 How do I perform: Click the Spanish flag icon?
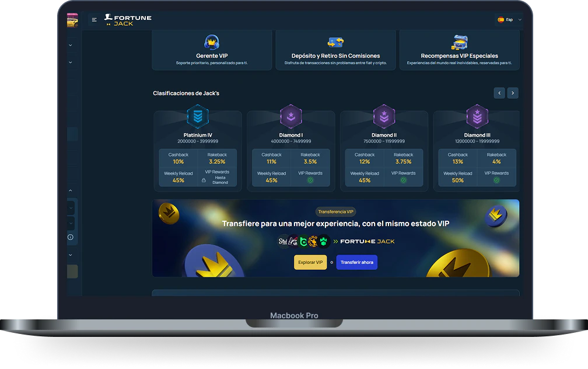tap(501, 20)
